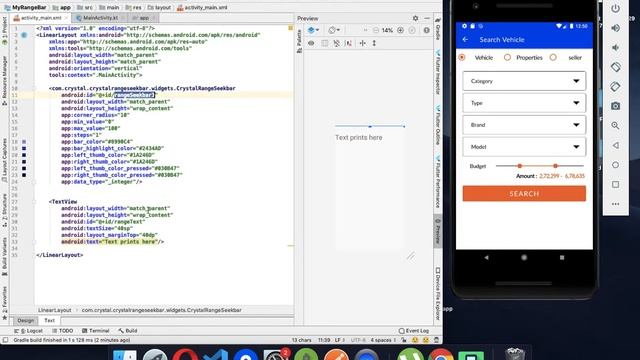Click the right_thumb_color_pressed gutter swatch
Viewport: 640px width, 360px height.
(24, 175)
